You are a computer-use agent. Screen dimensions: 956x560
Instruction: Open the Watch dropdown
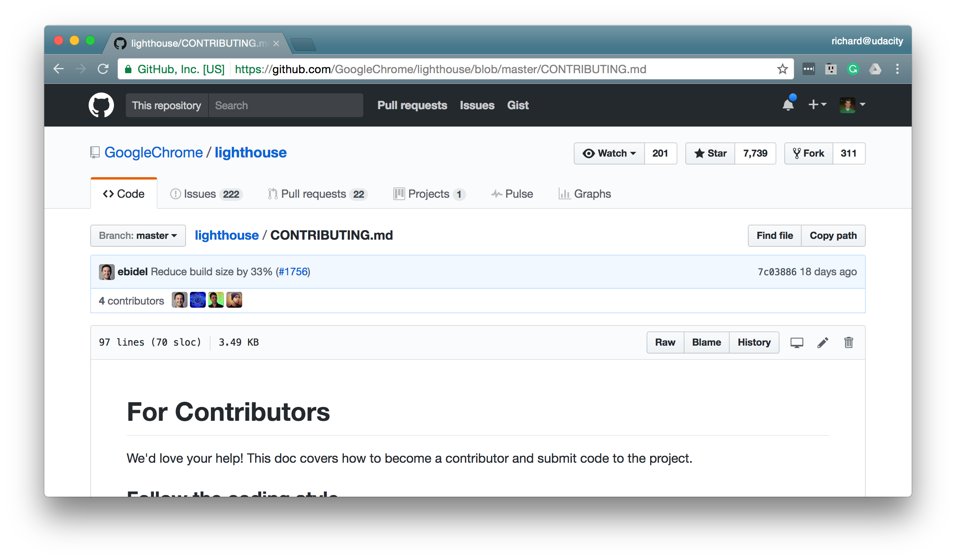coord(609,153)
